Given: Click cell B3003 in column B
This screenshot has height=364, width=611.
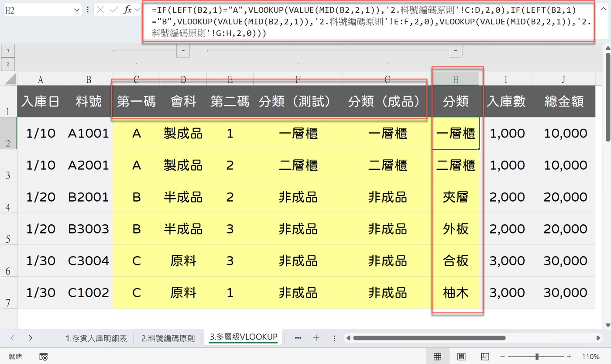Looking at the screenshot, I should pyautogui.click(x=89, y=229).
